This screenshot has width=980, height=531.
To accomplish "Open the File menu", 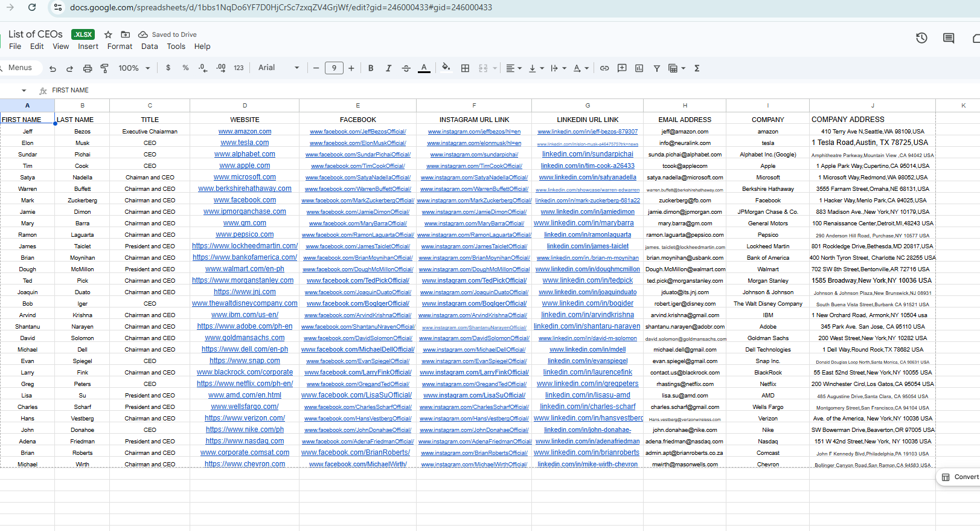I will coord(15,47).
